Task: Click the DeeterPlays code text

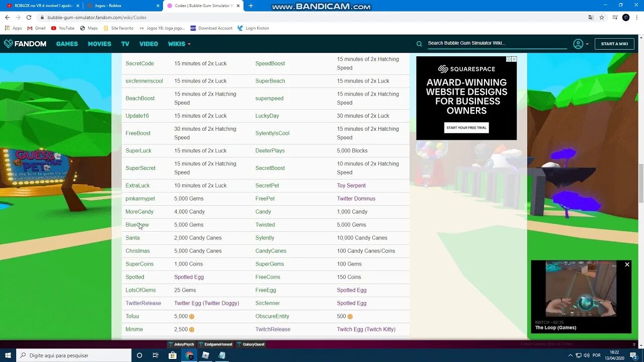Action: click(x=270, y=151)
